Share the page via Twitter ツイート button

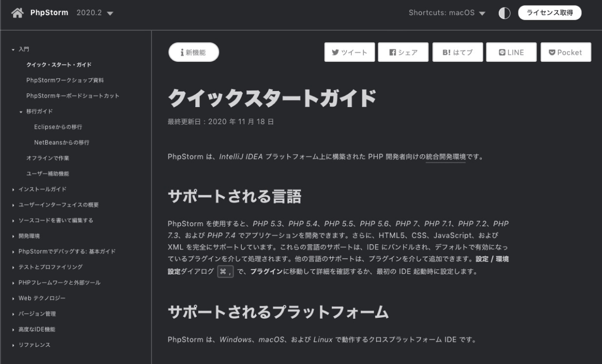pos(349,52)
